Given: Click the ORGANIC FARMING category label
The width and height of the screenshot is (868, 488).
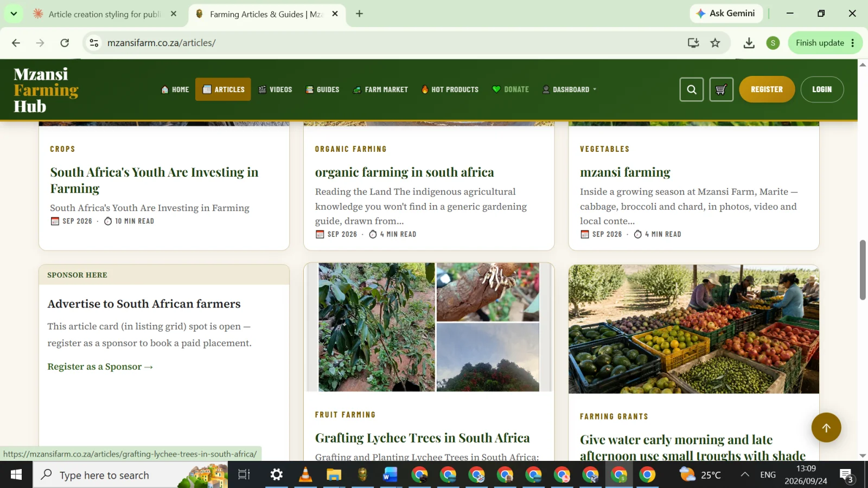Looking at the screenshot, I should coord(350,149).
